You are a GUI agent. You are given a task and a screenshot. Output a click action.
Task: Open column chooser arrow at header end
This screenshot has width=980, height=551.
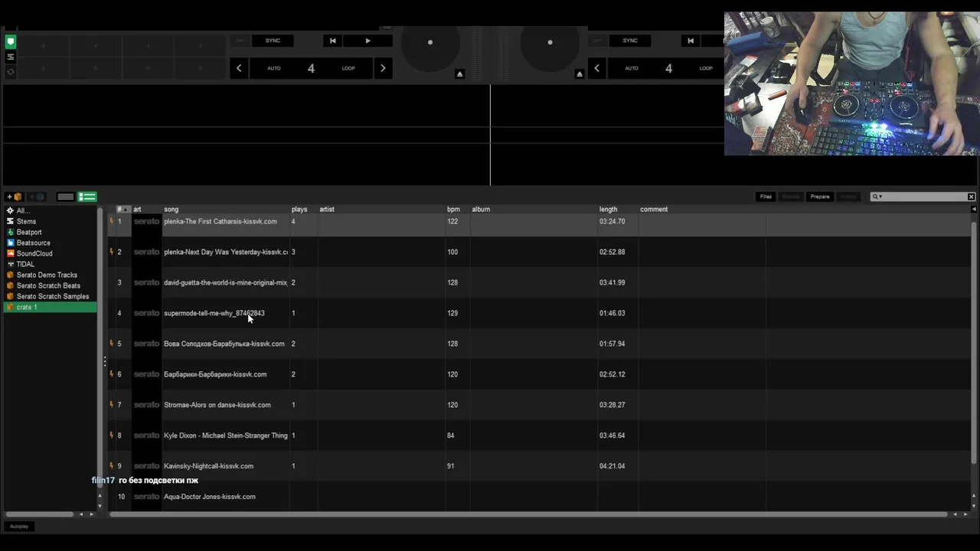pyautogui.click(x=973, y=209)
